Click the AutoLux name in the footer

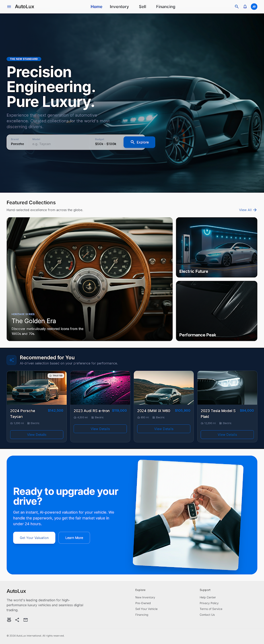16,591
